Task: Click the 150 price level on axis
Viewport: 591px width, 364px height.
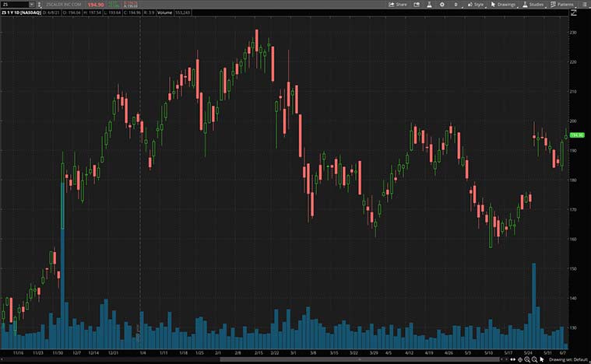Action: (x=573, y=269)
